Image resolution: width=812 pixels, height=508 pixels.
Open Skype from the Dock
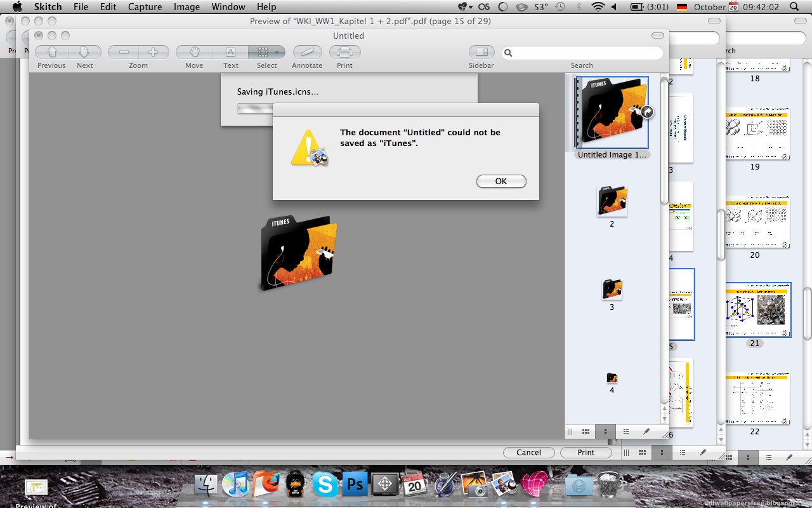[x=325, y=485]
